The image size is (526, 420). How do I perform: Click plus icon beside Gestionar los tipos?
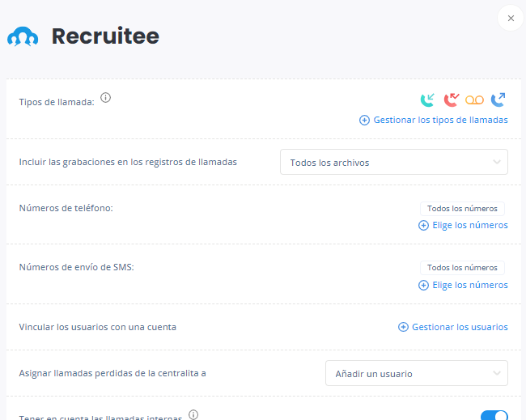click(365, 120)
